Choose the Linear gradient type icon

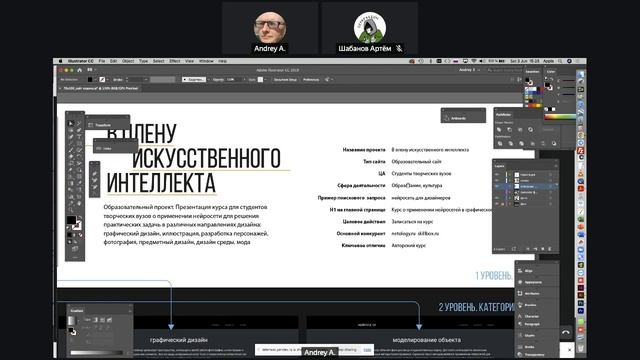pos(95,320)
